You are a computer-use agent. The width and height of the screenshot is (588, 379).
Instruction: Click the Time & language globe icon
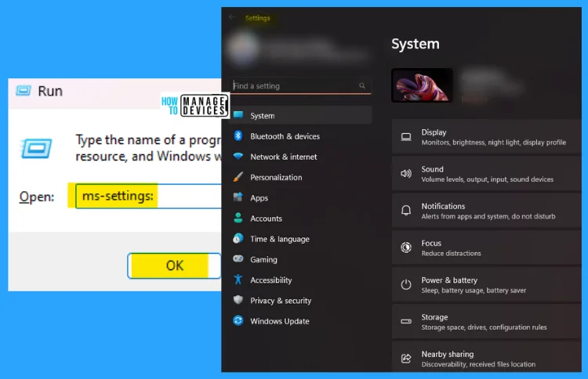[238, 239]
